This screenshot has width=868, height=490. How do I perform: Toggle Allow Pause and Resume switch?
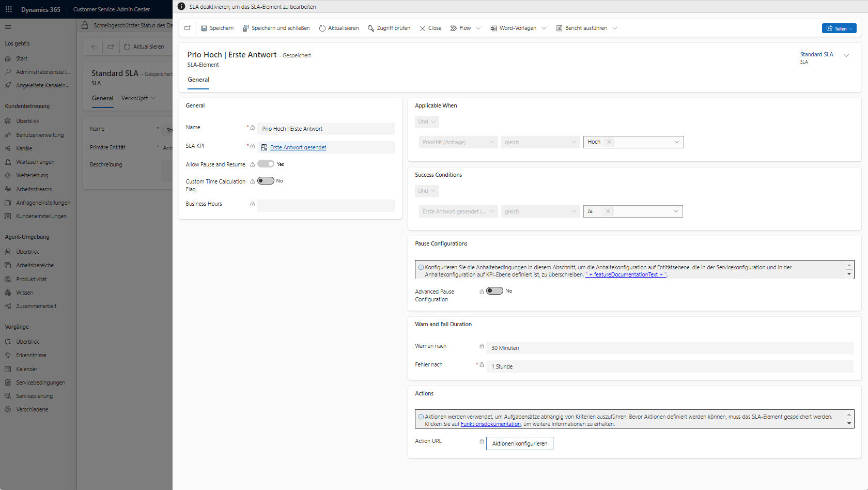[x=266, y=164]
